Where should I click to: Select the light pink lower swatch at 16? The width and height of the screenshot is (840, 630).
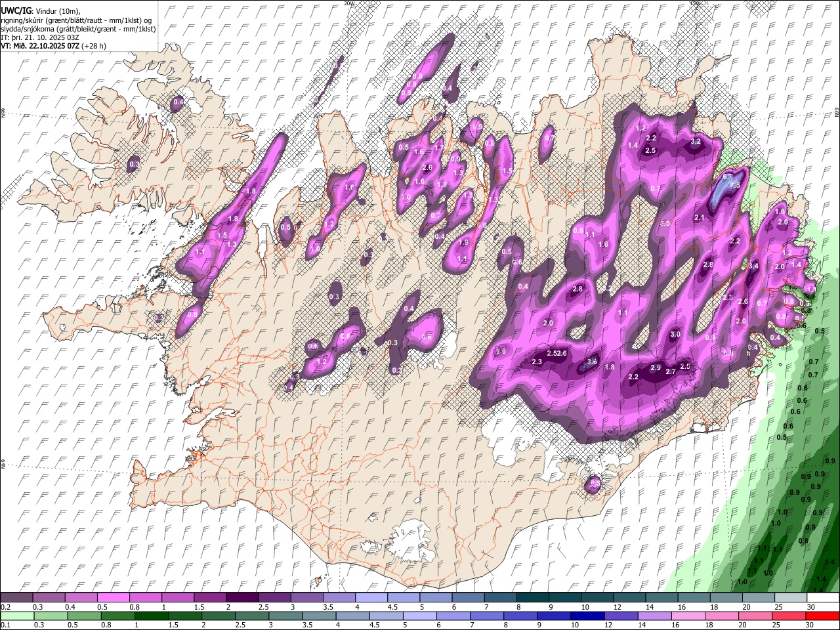[x=688, y=616]
